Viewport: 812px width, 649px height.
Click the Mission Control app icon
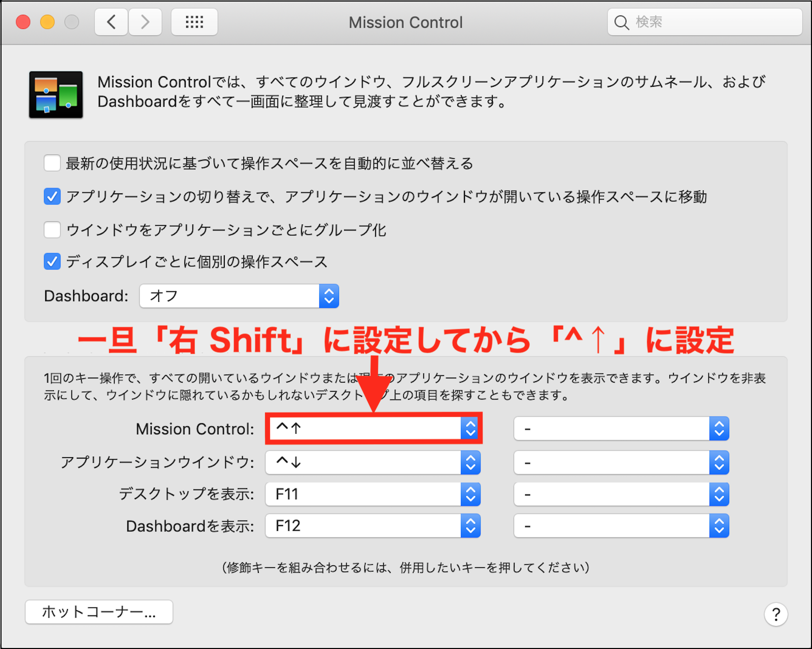point(56,94)
